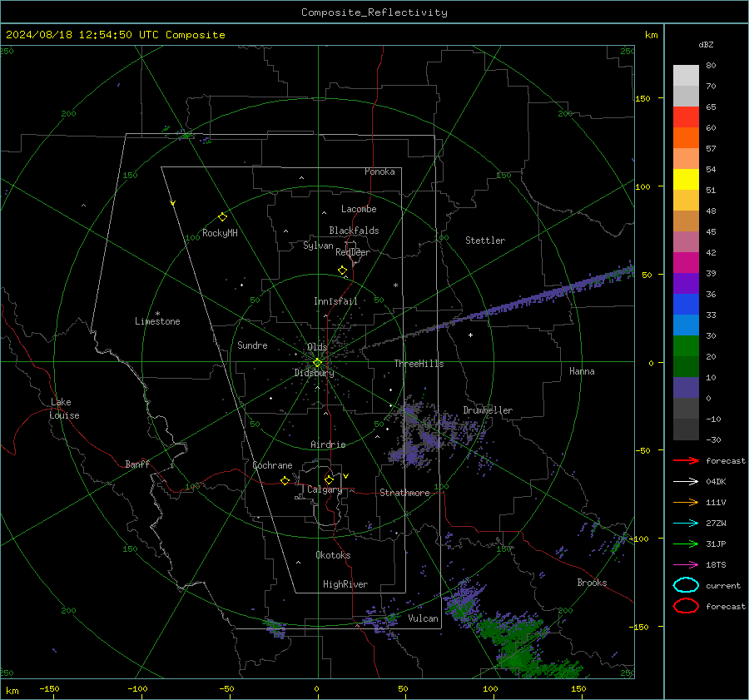Click the Vulcan label
The width and height of the screenshot is (749, 700).
pyautogui.click(x=423, y=618)
